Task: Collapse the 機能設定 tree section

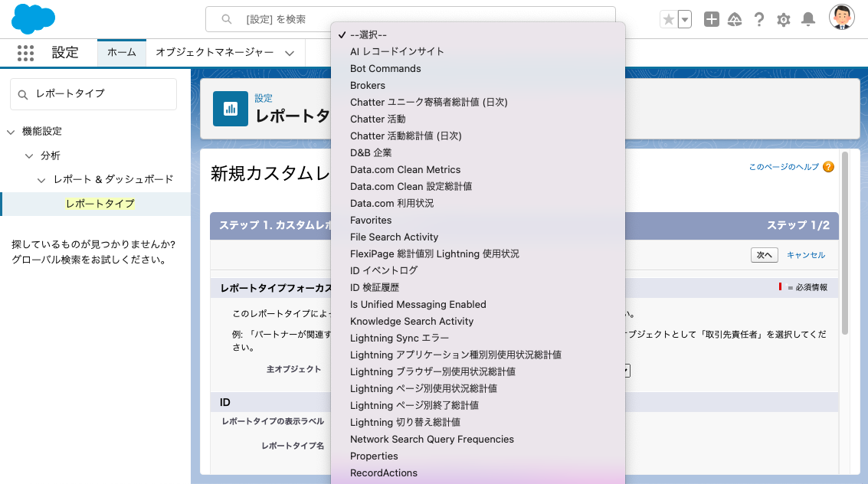Action: tap(11, 132)
